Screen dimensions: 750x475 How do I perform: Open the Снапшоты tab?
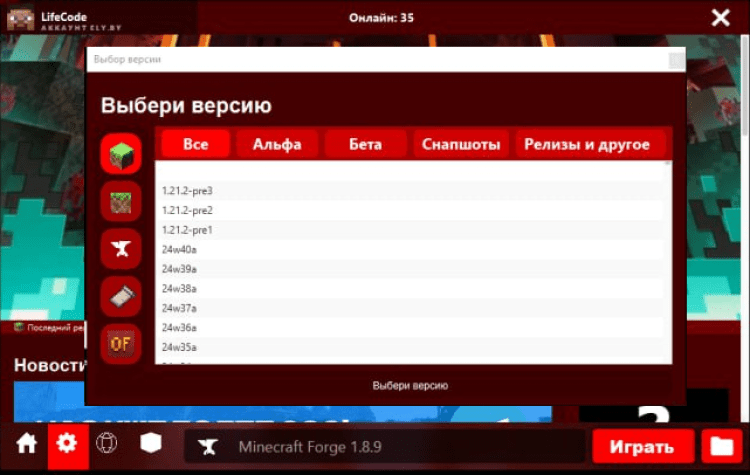(x=461, y=144)
